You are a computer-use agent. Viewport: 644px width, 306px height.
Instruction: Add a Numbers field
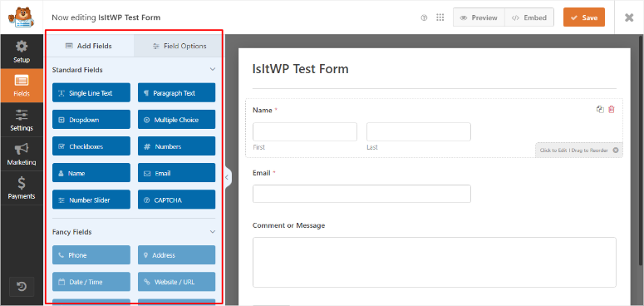coord(177,146)
